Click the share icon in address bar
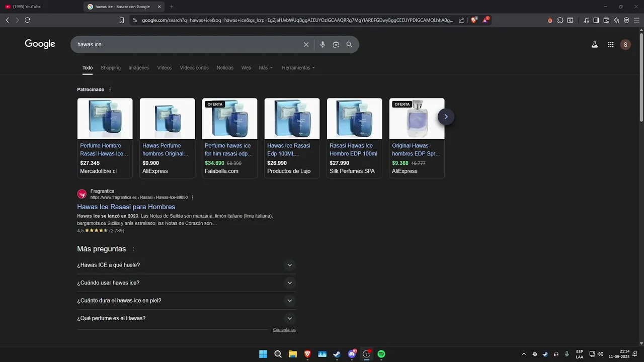This screenshot has height=362, width=644. coord(461,20)
